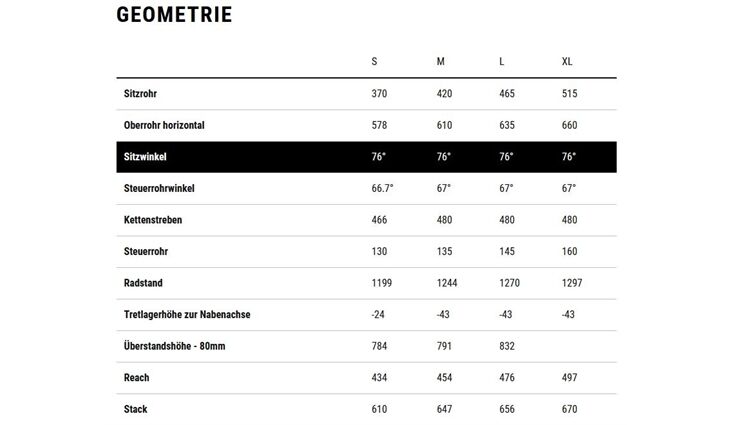Click the Oberrohr horizontal row label
Image resolution: width=730 pixels, height=425 pixels.
click(164, 125)
